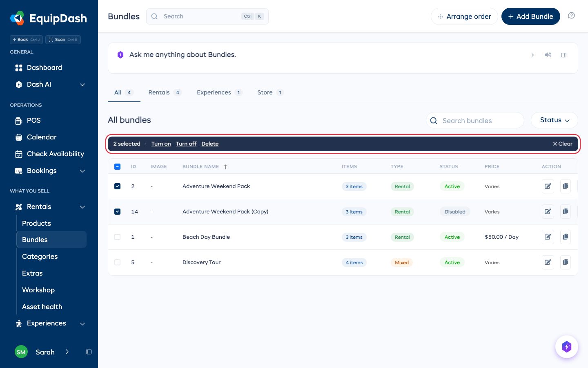The width and height of the screenshot is (588, 368).
Task: Open the help question mark icon
Action: click(572, 16)
